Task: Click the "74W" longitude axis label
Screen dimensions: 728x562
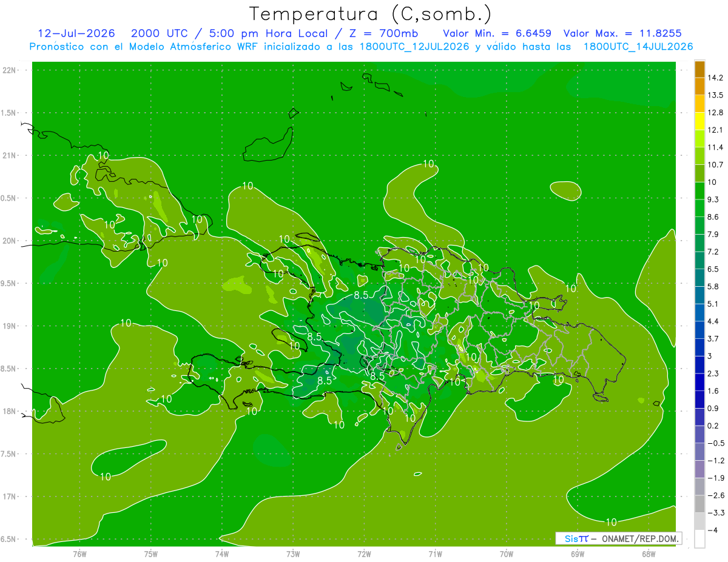Action: (x=222, y=554)
